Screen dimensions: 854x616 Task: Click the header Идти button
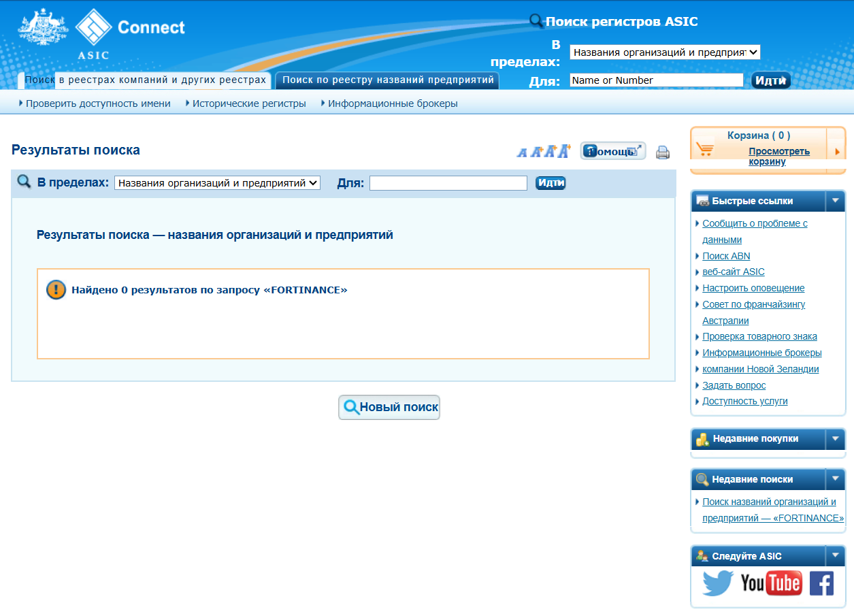(x=771, y=80)
